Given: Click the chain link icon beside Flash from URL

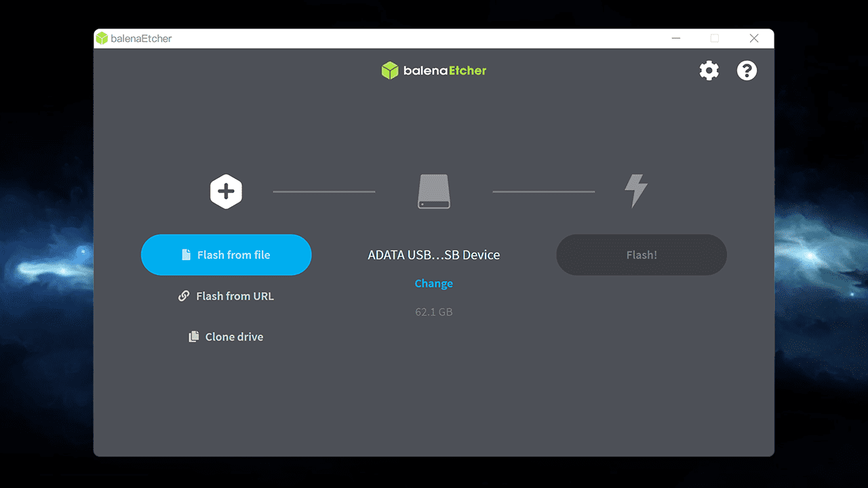Looking at the screenshot, I should click(x=184, y=296).
